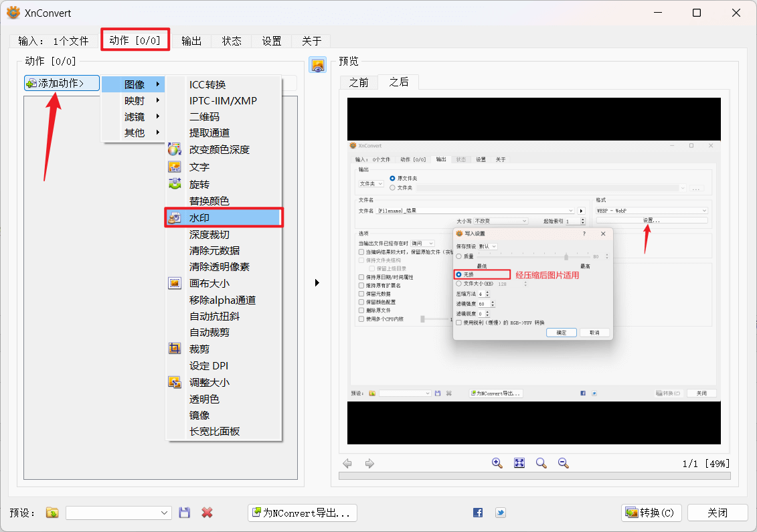Select the 水印 watermark action
The height and width of the screenshot is (532, 757).
(224, 217)
